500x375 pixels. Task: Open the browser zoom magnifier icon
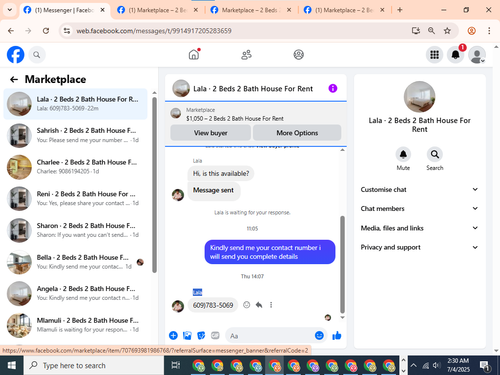pos(431,31)
